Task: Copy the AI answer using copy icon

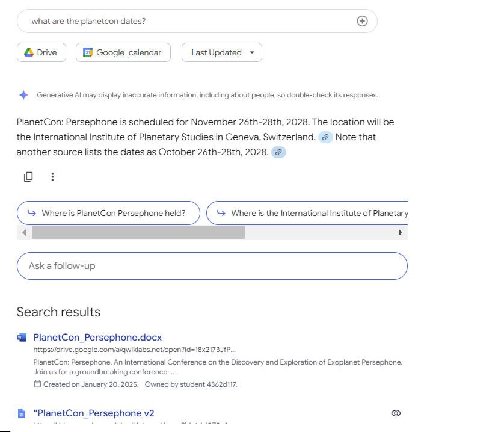Action: pos(28,176)
